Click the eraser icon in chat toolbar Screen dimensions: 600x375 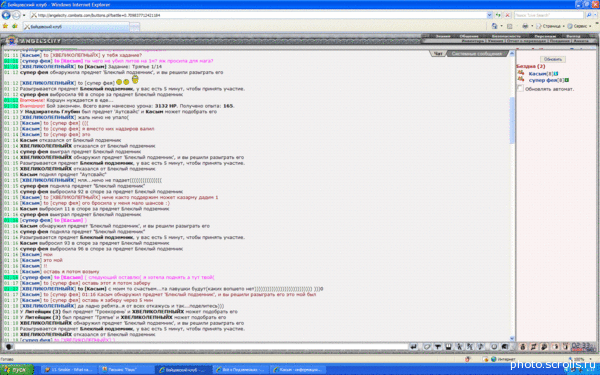427,347
